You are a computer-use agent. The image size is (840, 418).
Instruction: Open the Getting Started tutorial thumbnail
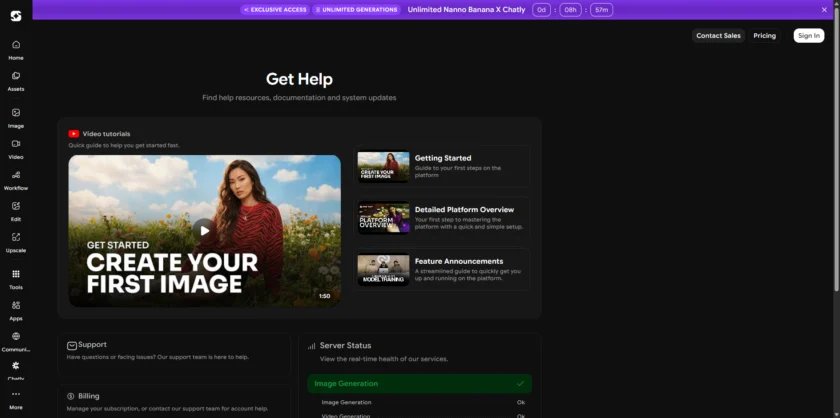tap(384, 167)
